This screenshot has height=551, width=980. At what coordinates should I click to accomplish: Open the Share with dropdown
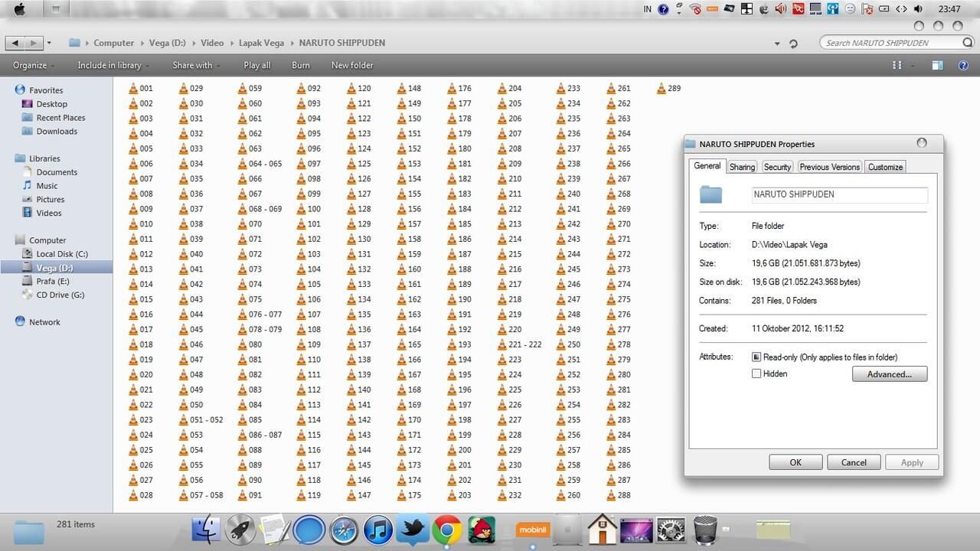(197, 65)
